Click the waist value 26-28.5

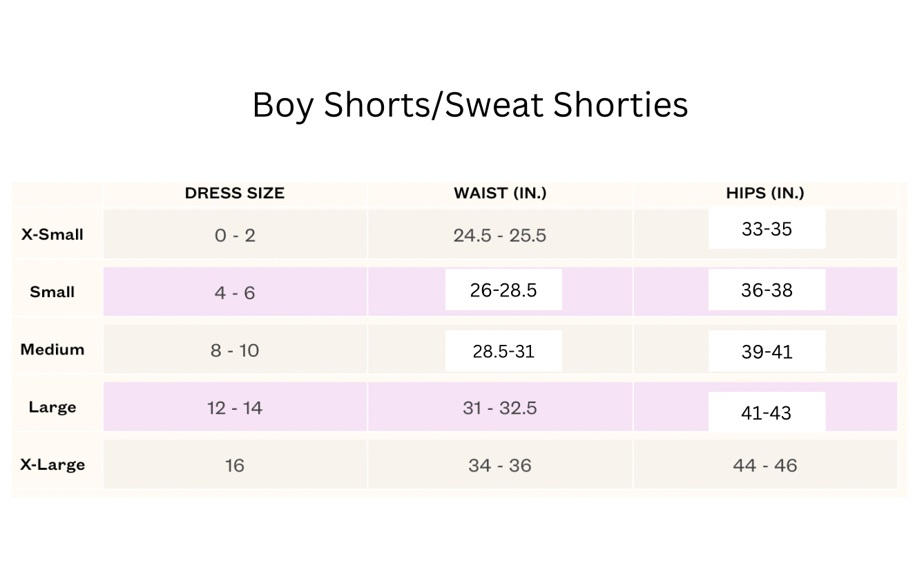[503, 290]
